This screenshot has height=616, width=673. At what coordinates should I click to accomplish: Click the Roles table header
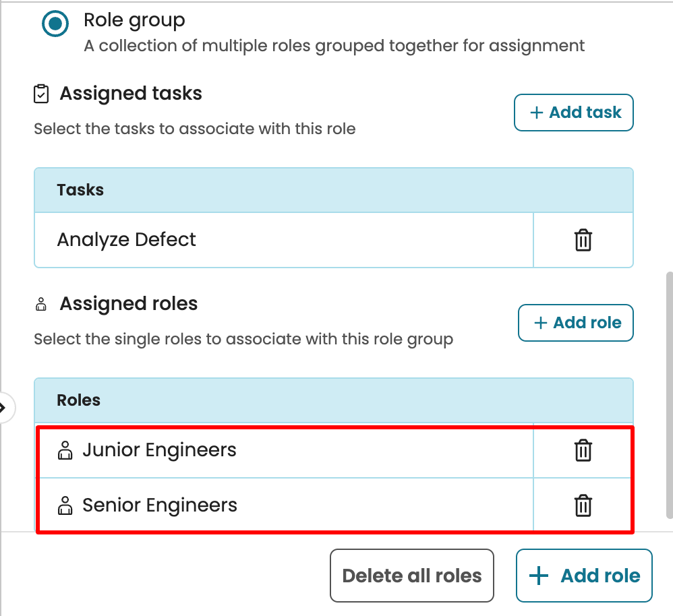pyautogui.click(x=79, y=400)
